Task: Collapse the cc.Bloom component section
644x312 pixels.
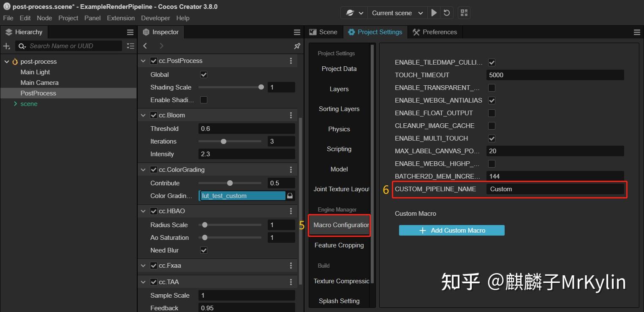Action: 143,115
